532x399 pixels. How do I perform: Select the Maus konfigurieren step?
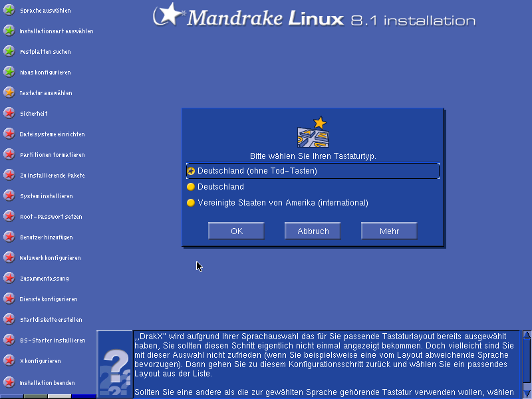[45, 72]
